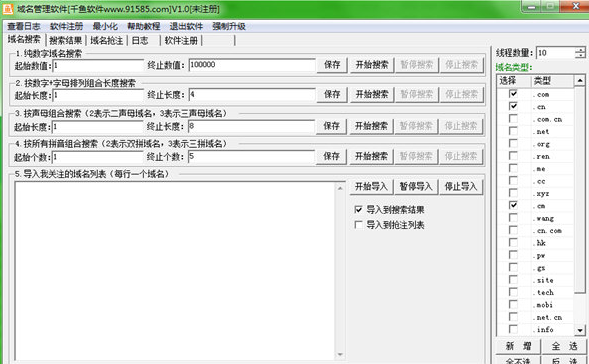Check the .wang domain type
The width and height of the screenshot is (589, 364).
[513, 218]
